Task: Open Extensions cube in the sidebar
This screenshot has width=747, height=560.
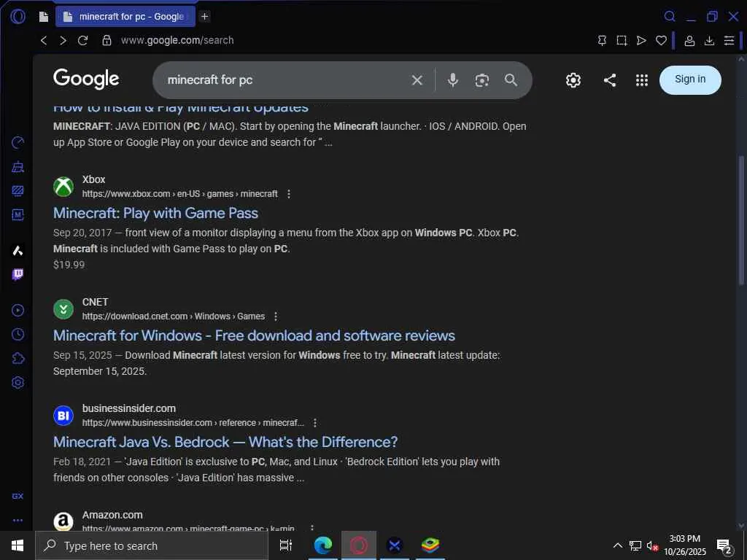Action: (18, 358)
